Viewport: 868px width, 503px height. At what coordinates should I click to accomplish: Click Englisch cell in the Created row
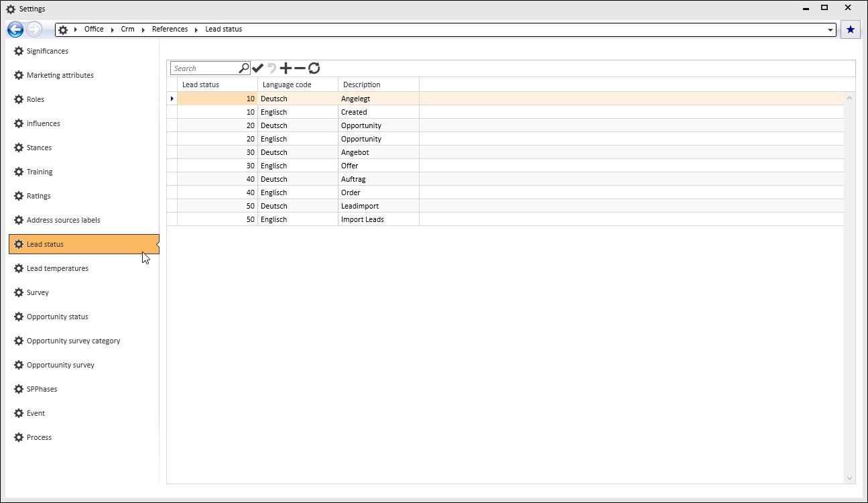[298, 112]
